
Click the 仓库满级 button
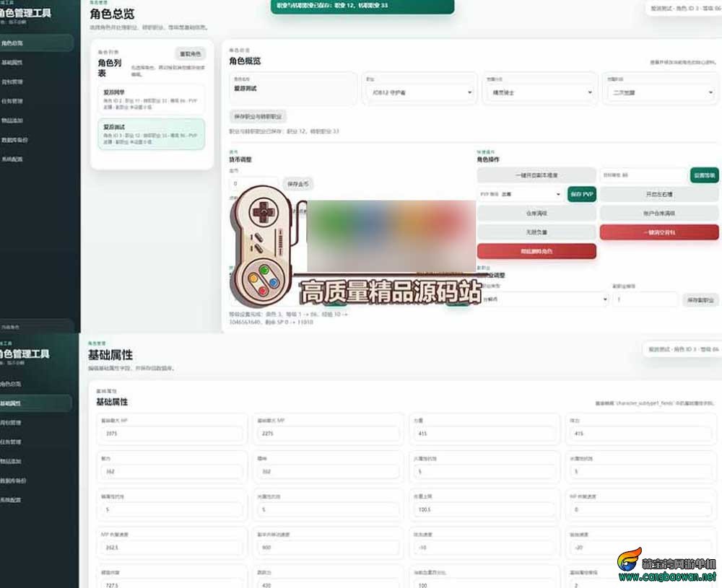click(x=536, y=214)
